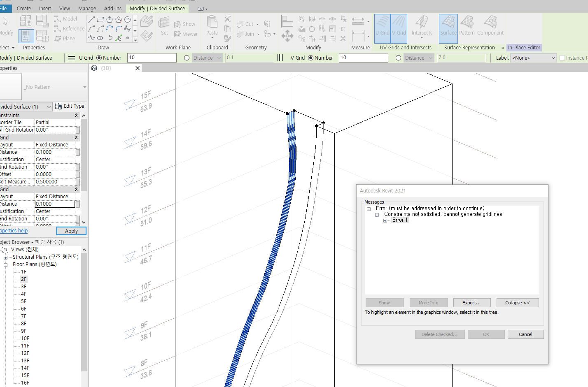
Task: Collapse the Floor Plans tree branch
Action: [5, 264]
